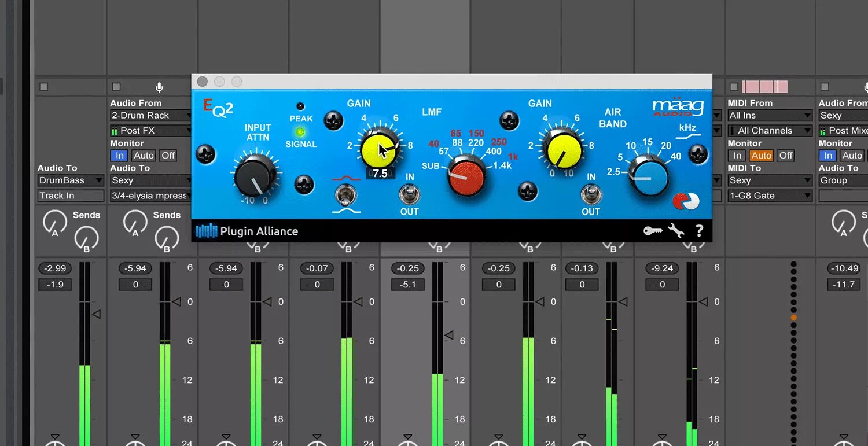Open the 1-G8 Gate dropdown

pos(770,196)
